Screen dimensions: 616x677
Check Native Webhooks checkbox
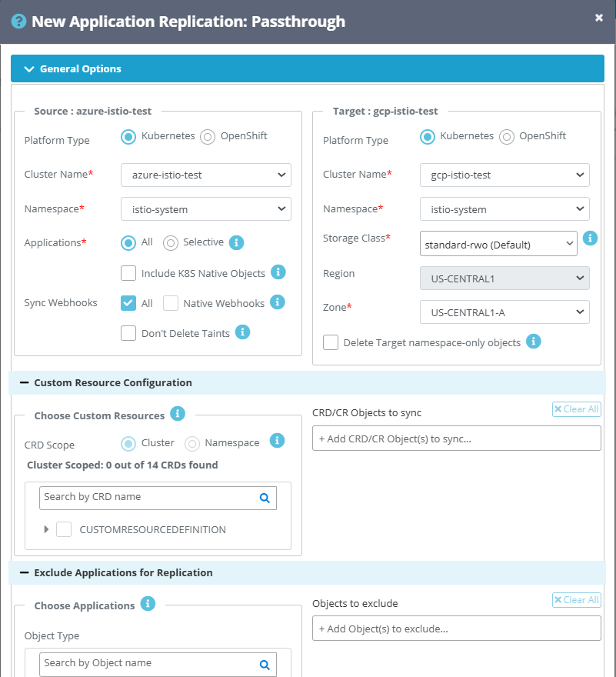171,303
